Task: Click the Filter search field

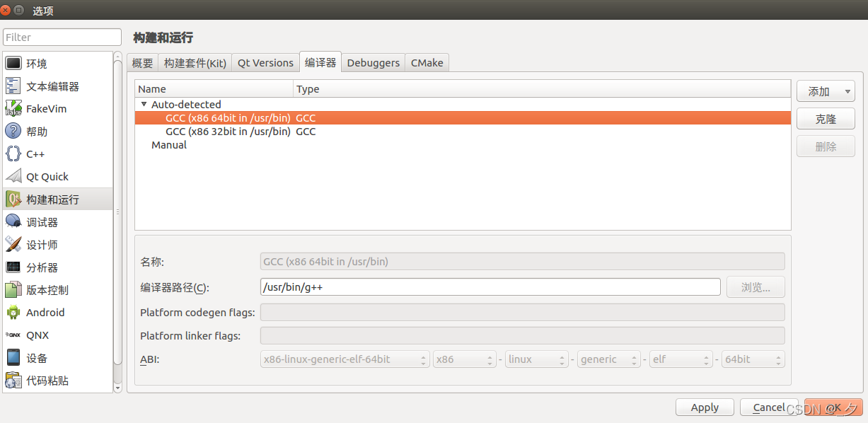Action: (62, 37)
